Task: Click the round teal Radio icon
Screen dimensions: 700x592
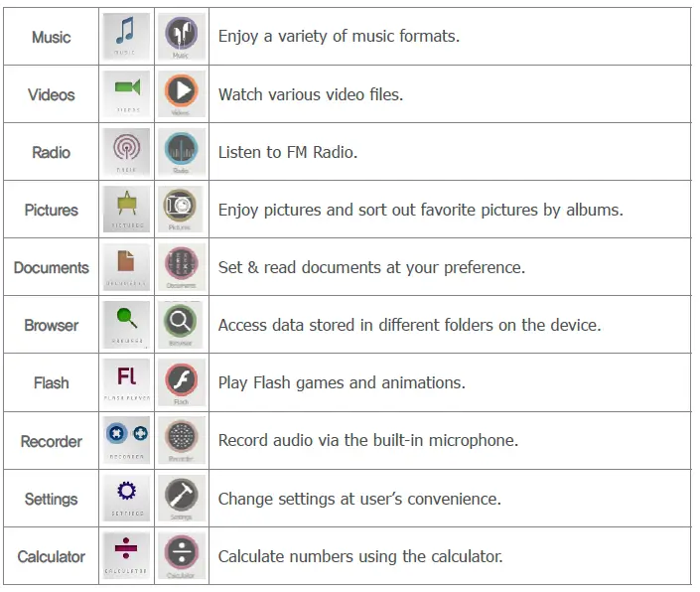Action: coord(181,152)
